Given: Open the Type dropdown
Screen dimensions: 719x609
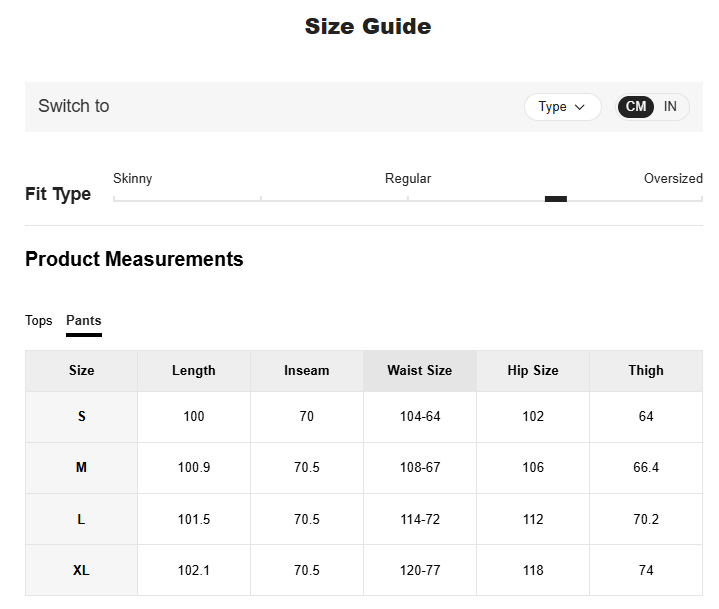Looking at the screenshot, I should (562, 107).
